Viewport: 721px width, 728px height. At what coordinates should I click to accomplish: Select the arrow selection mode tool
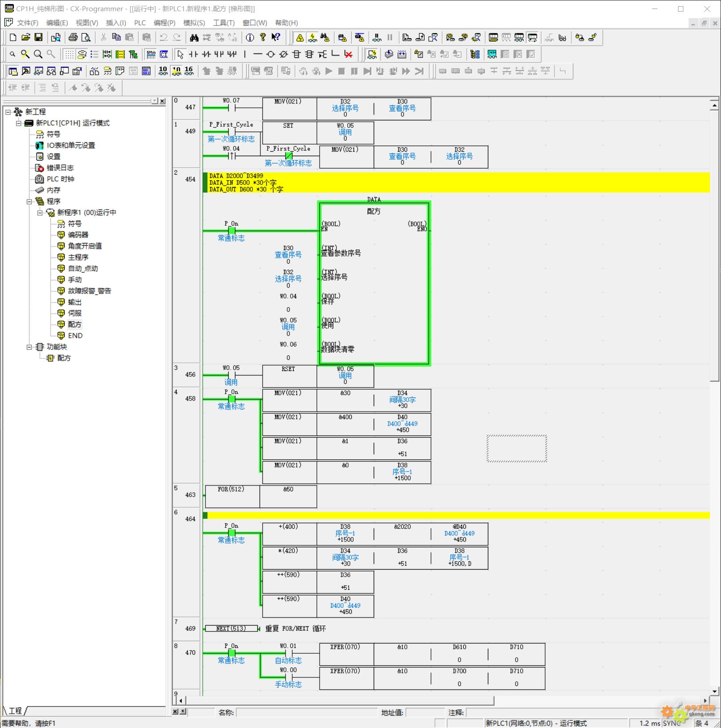point(180,55)
